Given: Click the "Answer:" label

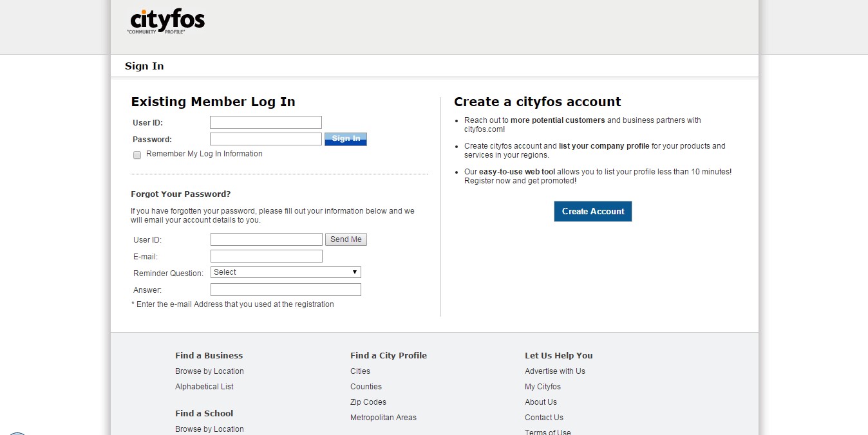Looking at the screenshot, I should [x=147, y=290].
